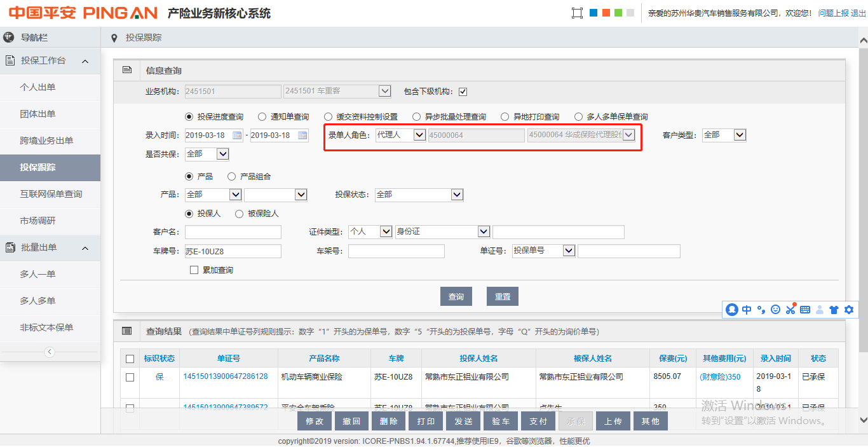This screenshot has width=868, height=447.
Task: Tick checkbox for the 机动车辆商业保险 row
Action: click(130, 377)
